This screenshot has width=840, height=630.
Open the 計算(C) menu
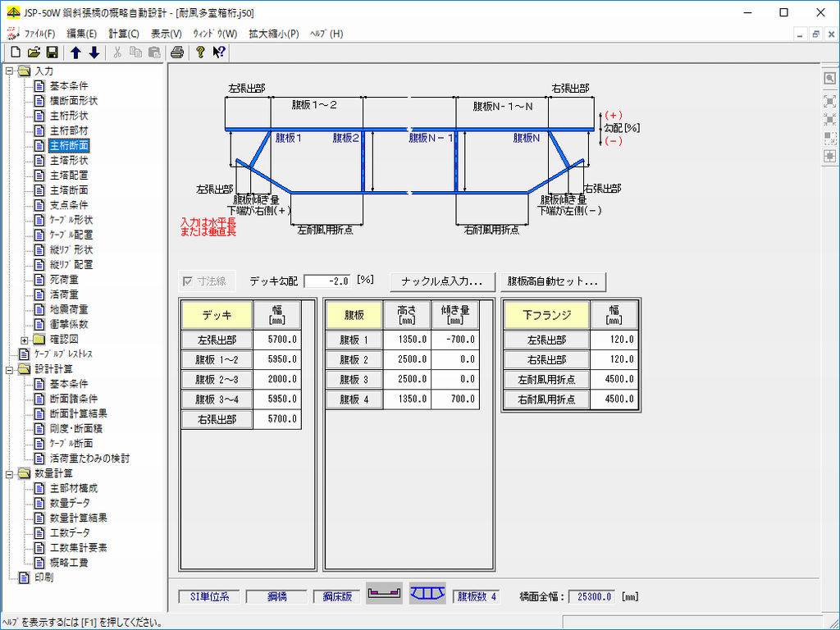(123, 34)
